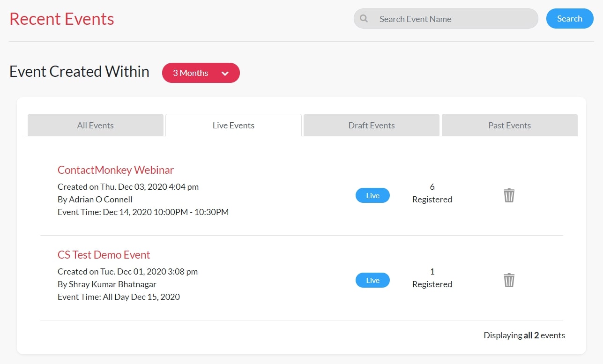Click 'By Adrian O Connell' text

[x=95, y=199]
